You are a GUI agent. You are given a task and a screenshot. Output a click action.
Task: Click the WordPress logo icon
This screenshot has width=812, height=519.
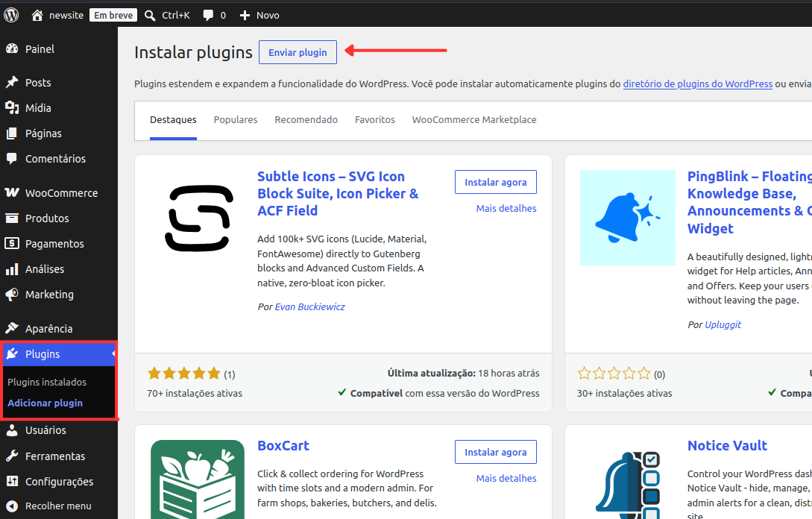click(11, 15)
